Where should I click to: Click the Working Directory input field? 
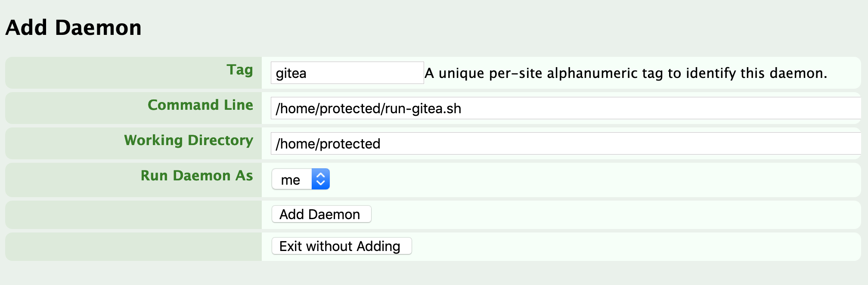click(566, 143)
